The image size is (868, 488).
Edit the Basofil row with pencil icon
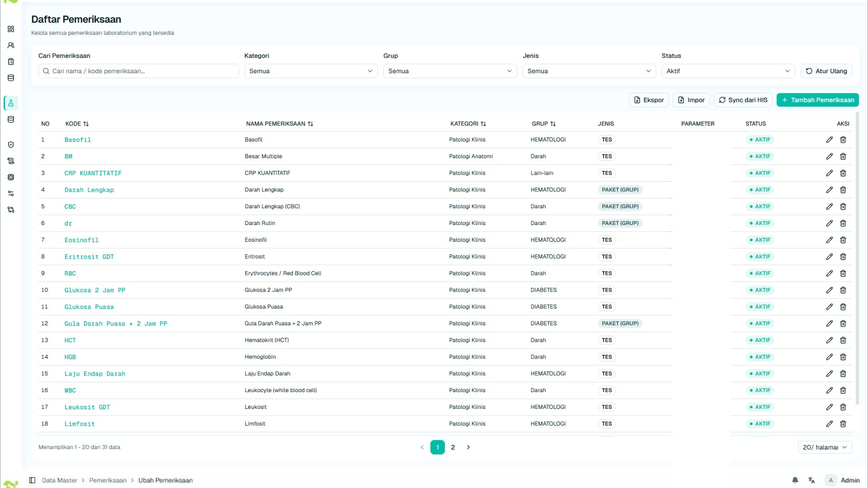(829, 140)
